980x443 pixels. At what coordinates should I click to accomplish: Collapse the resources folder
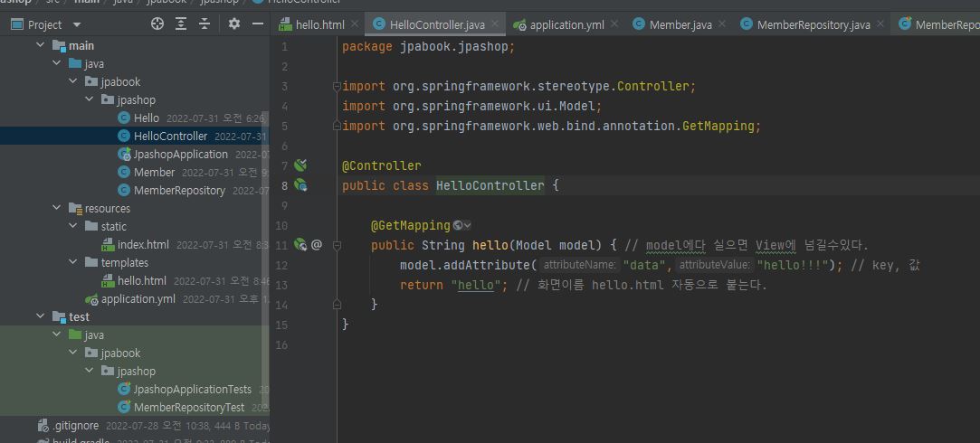pyautogui.click(x=57, y=208)
